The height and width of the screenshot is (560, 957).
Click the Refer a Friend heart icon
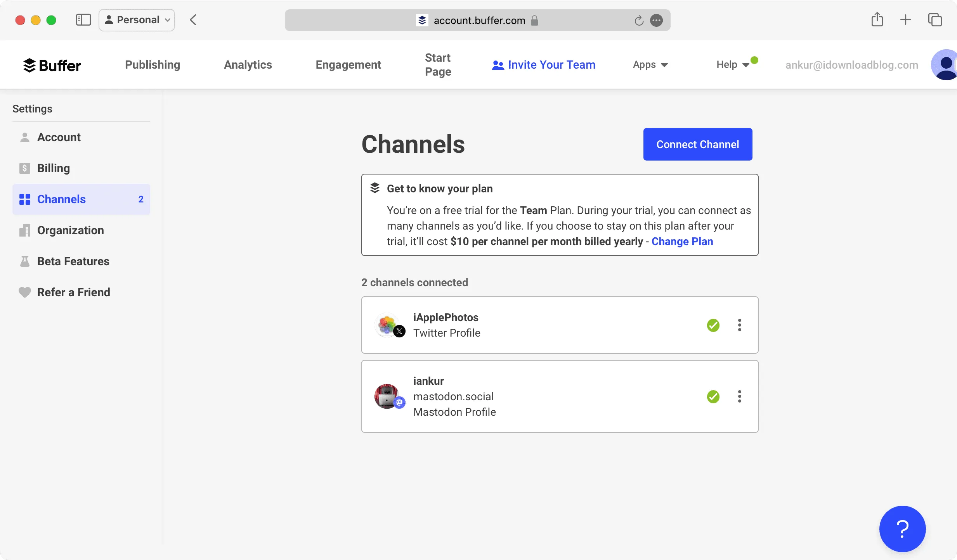point(25,292)
